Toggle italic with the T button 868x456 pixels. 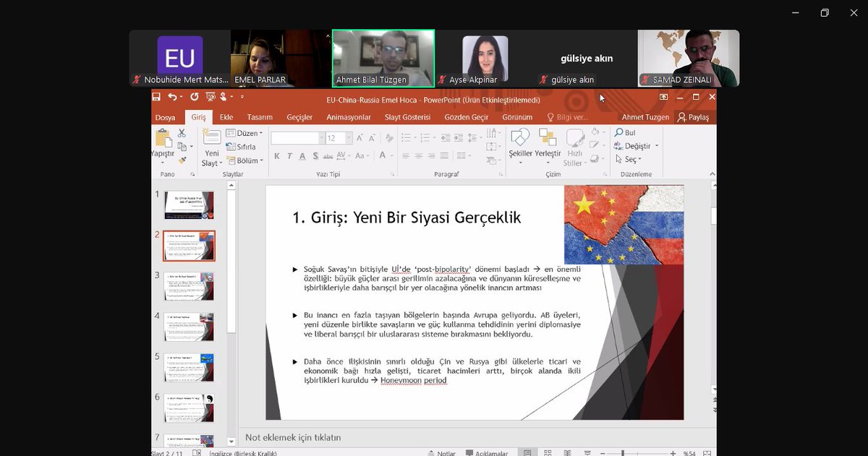290,155
